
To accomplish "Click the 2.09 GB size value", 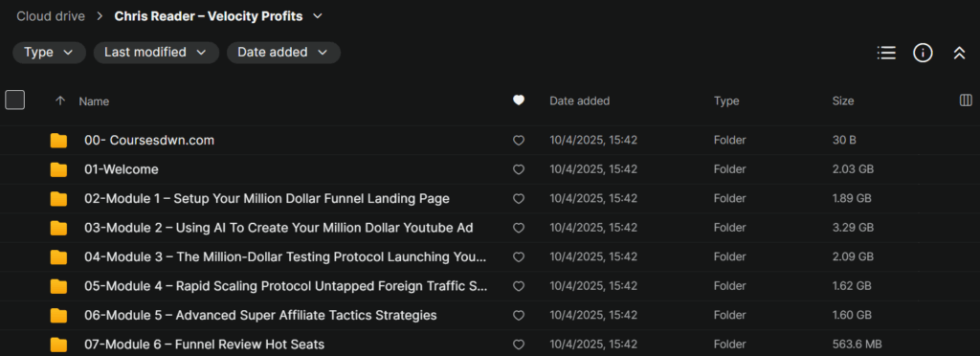I will (853, 256).
